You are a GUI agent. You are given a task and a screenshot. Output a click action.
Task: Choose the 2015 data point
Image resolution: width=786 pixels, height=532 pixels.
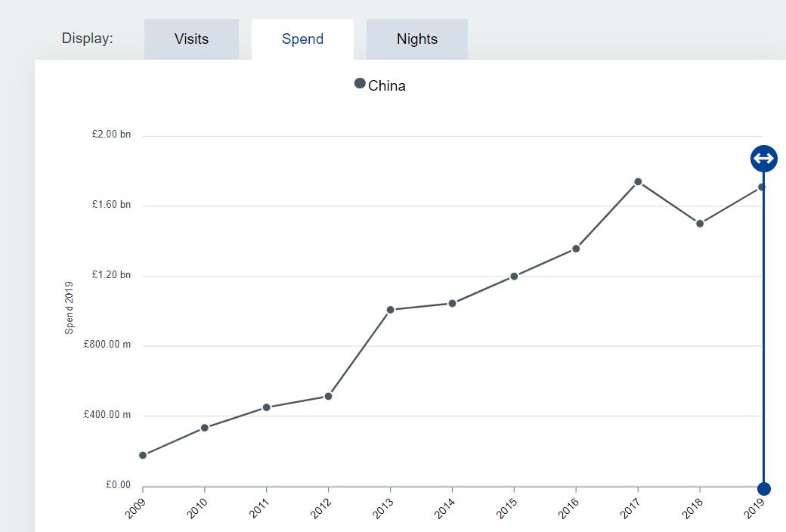pyautogui.click(x=514, y=277)
